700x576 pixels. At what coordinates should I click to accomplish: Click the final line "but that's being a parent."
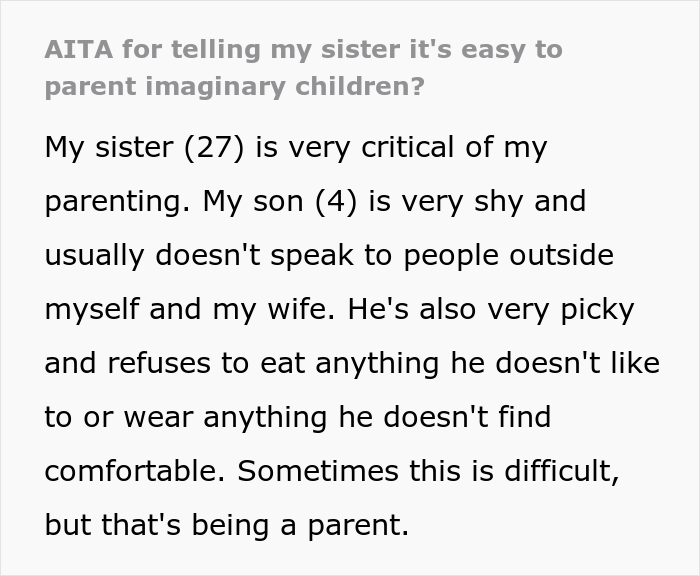click(x=227, y=526)
